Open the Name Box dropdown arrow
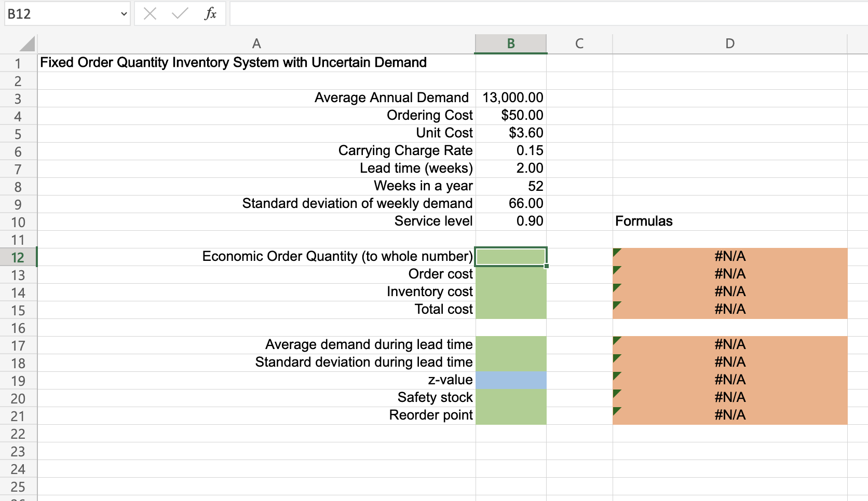The image size is (868, 501). 124,14
